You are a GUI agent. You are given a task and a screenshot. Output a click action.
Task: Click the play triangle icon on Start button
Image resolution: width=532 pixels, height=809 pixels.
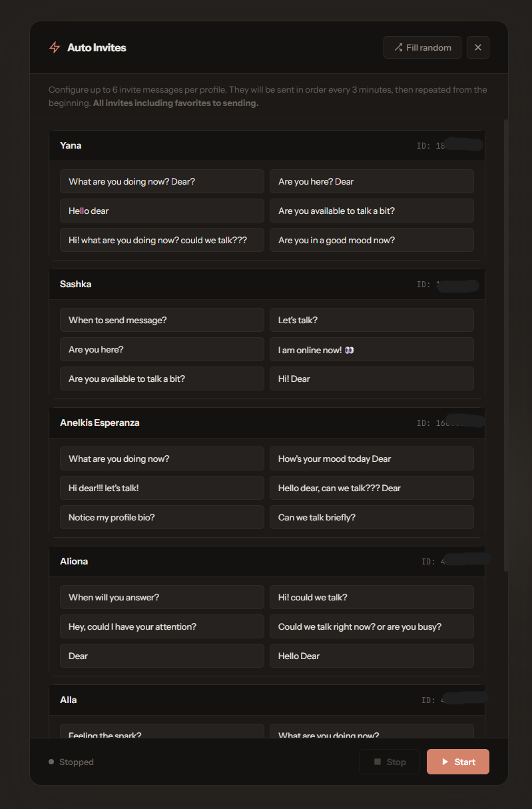(443, 762)
